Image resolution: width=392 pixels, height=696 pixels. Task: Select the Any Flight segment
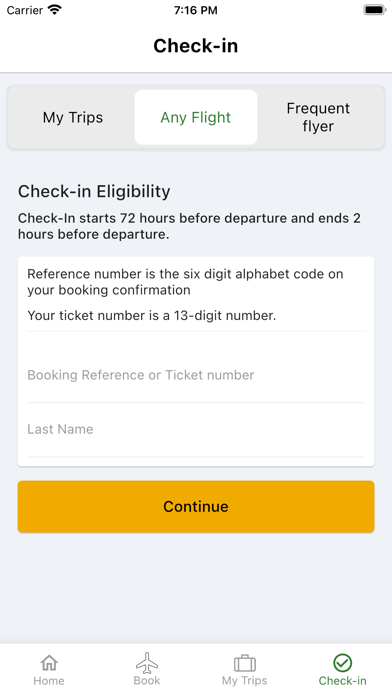coord(196,117)
